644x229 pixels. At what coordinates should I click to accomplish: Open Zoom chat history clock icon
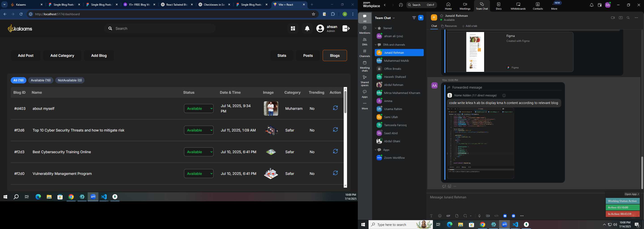(x=401, y=5)
